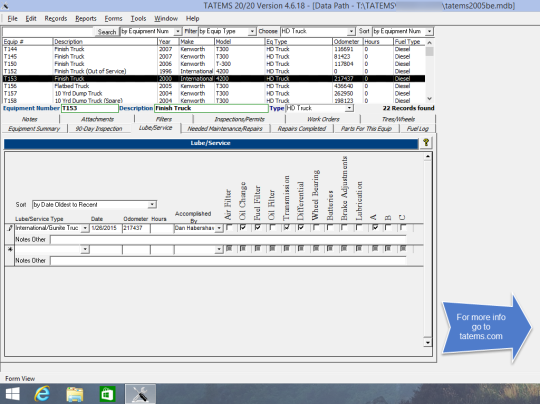The image size is (540, 404).
Task: Click the scroll-down arrow of the Lube/Service panel
Action: (427, 342)
